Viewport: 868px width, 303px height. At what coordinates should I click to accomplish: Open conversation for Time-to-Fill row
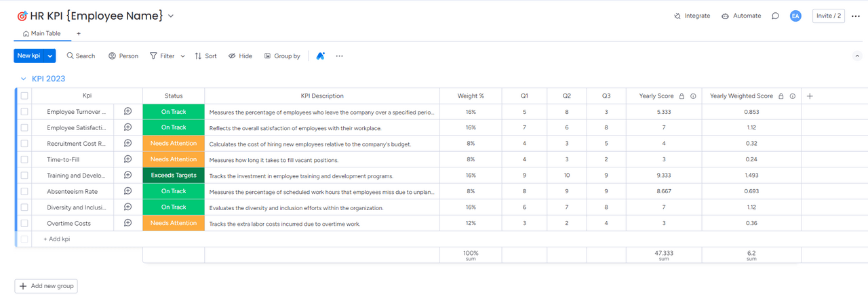click(x=127, y=159)
